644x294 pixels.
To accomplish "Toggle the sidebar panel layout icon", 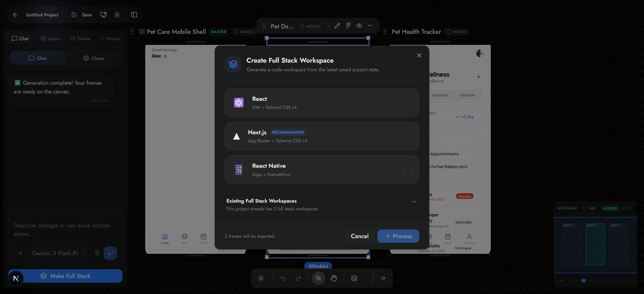I will tap(134, 15).
